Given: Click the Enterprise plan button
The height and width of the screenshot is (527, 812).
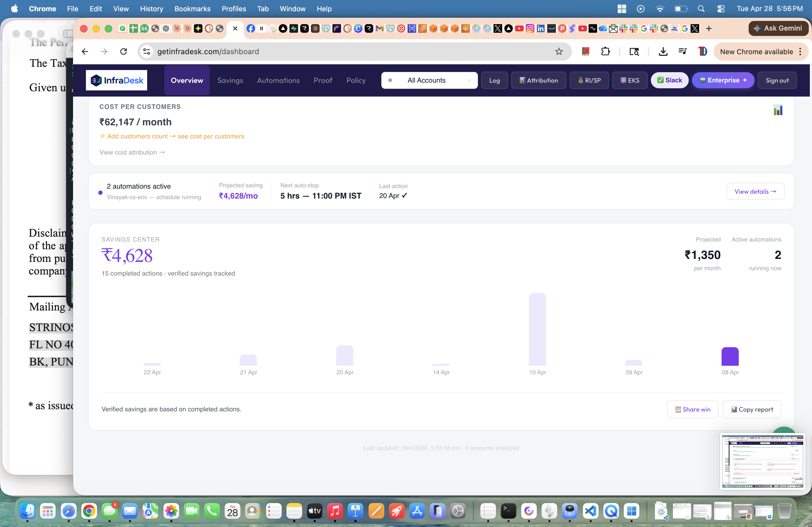Looking at the screenshot, I should tap(723, 80).
